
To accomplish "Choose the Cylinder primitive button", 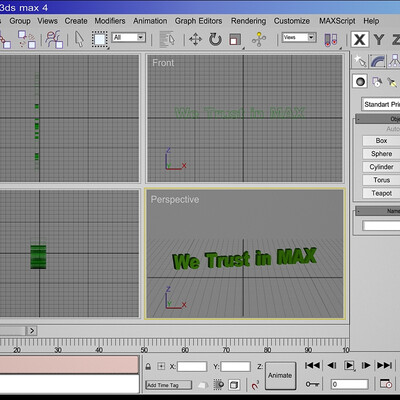I will (381, 167).
